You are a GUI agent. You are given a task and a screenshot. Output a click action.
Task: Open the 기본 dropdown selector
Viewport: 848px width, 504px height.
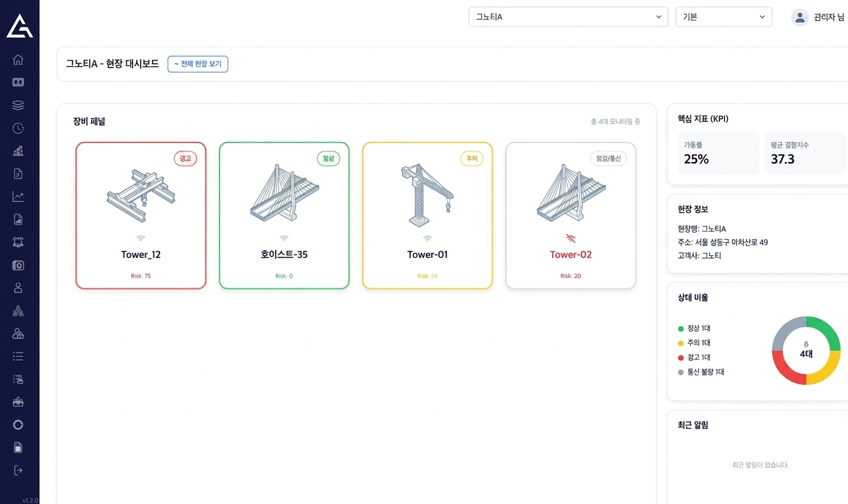point(723,17)
